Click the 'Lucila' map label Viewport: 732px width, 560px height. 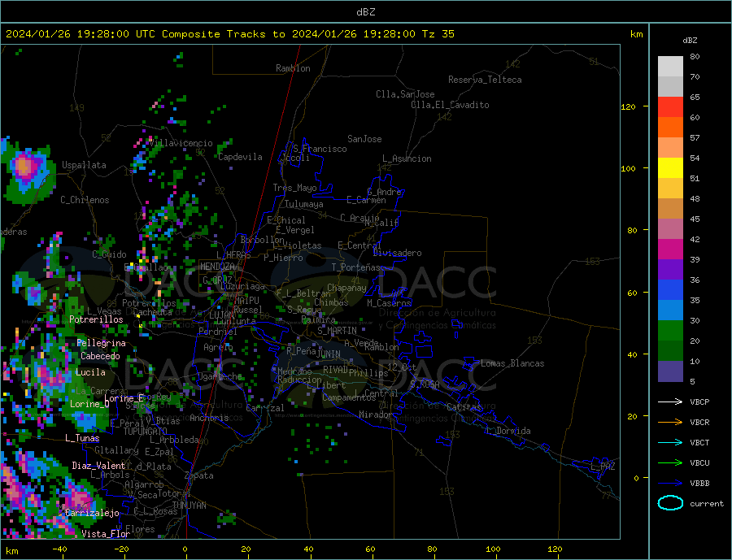coord(90,372)
